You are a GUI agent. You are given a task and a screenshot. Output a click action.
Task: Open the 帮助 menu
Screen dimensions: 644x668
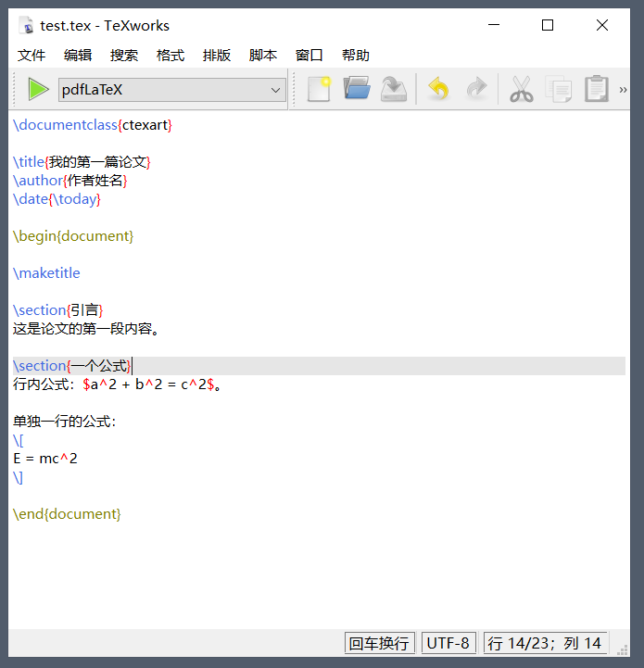(x=356, y=56)
